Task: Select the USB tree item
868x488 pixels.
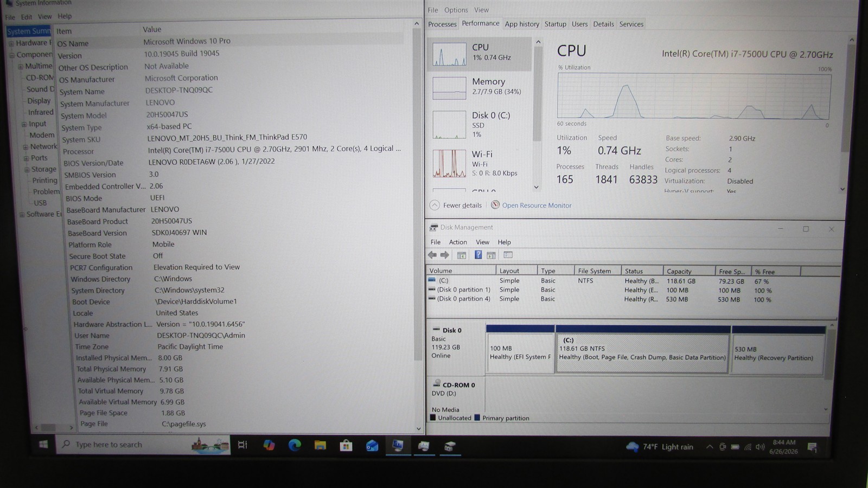Action: (x=41, y=203)
